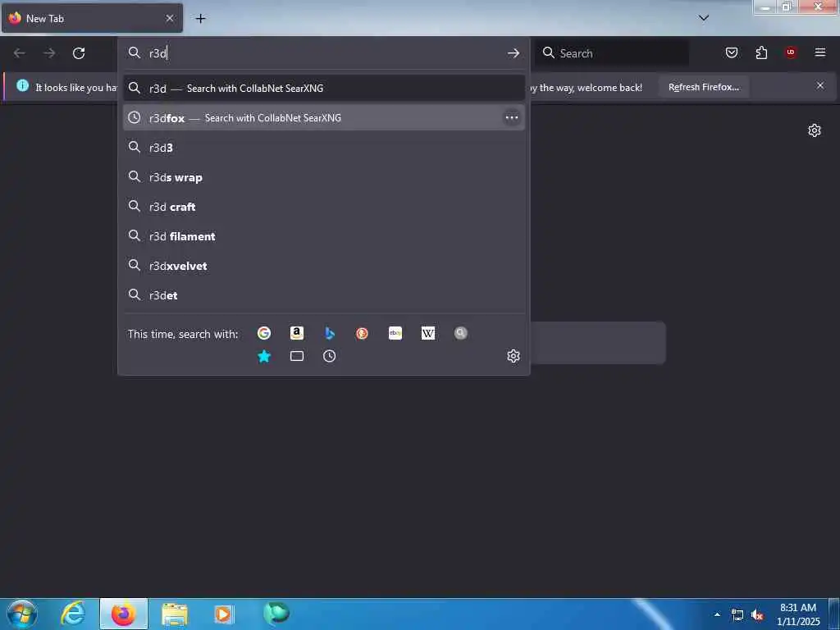
Task: Select the gray magnifier search engine icon
Action: (x=461, y=333)
